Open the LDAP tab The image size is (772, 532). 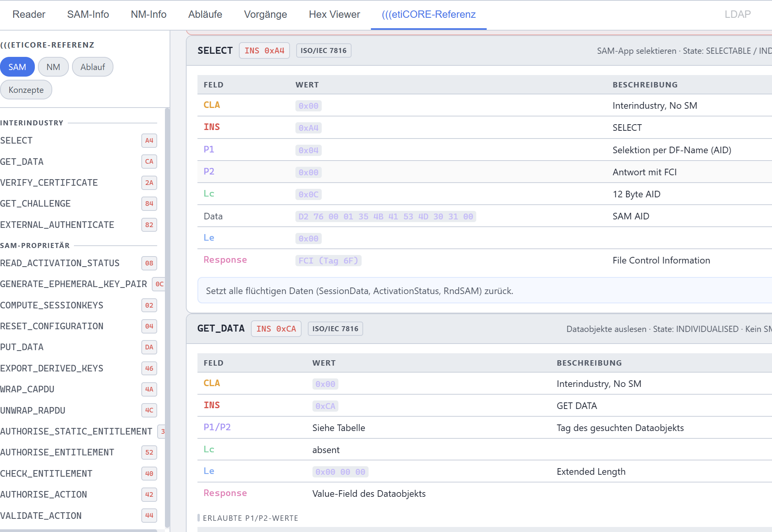[738, 14]
